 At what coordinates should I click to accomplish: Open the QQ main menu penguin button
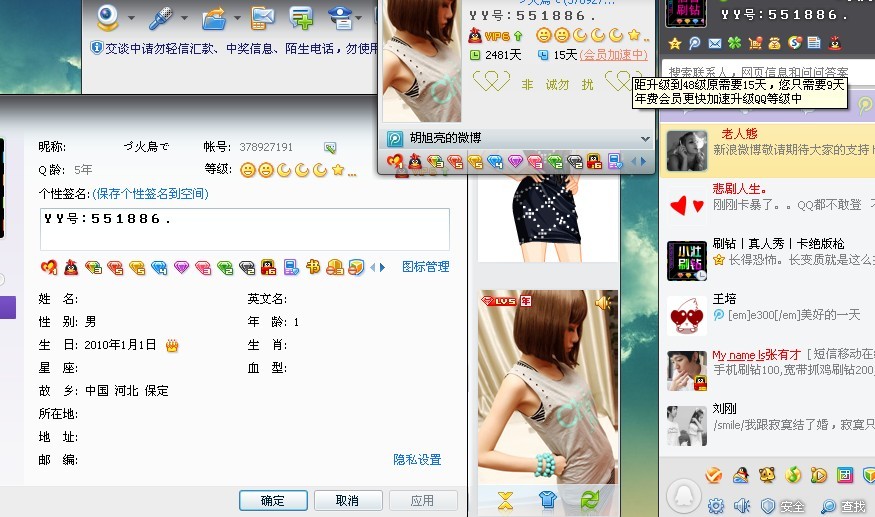[684, 496]
